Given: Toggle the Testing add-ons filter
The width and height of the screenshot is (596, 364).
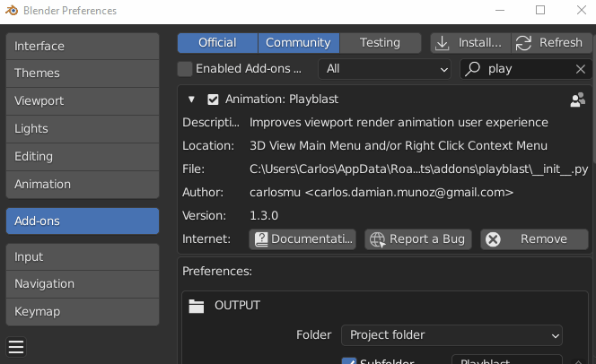Looking at the screenshot, I should point(380,42).
